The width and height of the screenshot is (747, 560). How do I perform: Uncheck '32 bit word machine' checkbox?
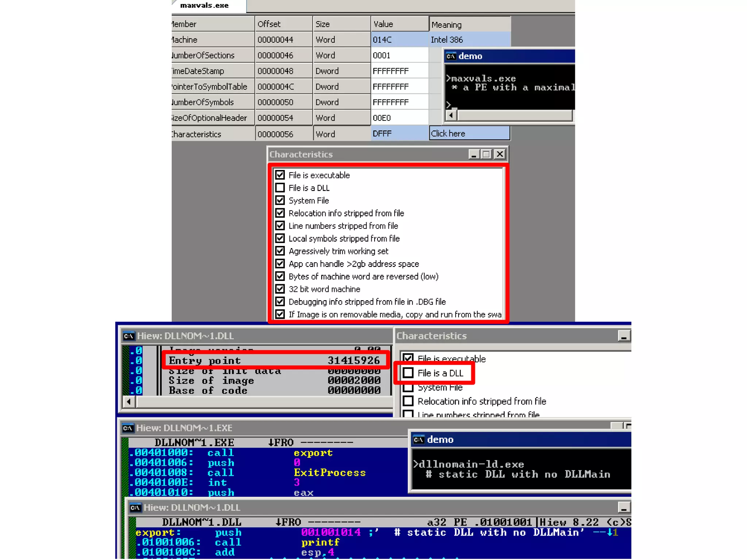coord(280,289)
